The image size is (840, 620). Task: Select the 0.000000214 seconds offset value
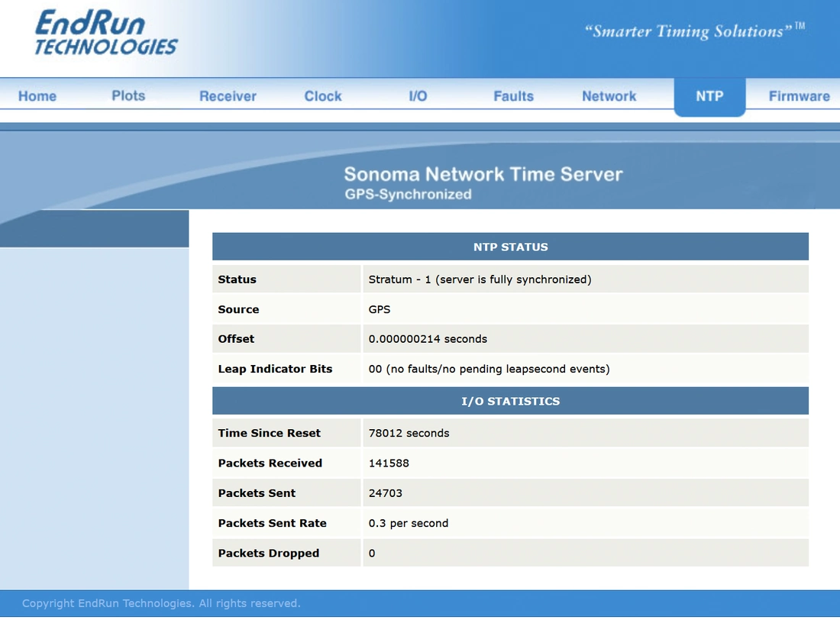point(428,339)
